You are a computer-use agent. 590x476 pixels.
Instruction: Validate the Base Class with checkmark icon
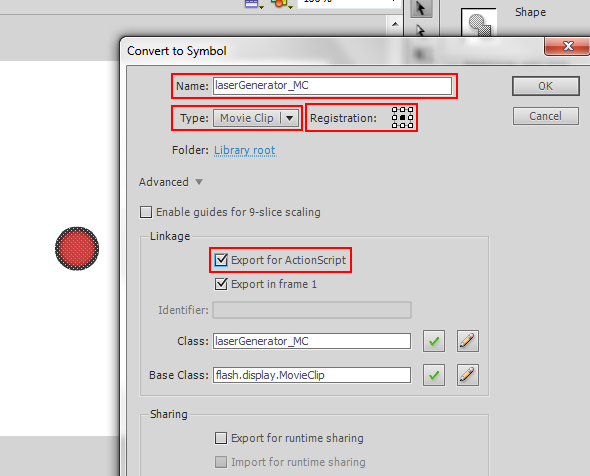point(434,375)
